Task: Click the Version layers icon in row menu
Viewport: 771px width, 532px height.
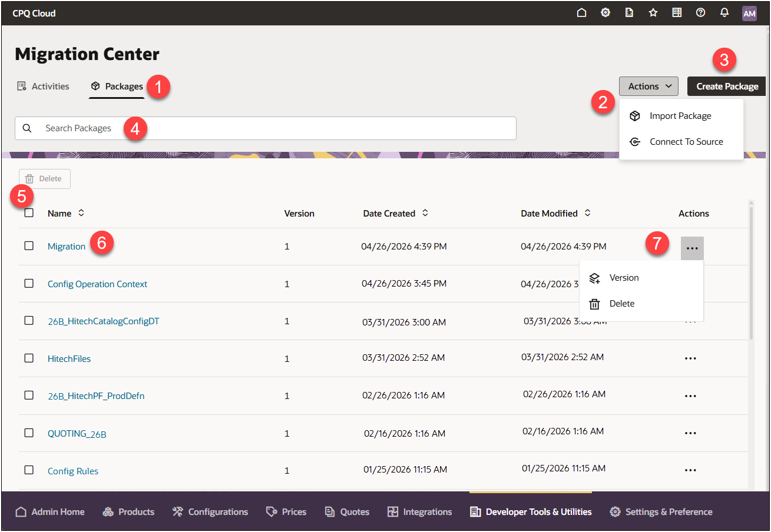Action: 595,278
